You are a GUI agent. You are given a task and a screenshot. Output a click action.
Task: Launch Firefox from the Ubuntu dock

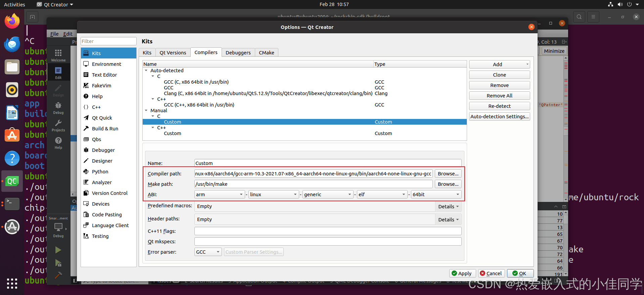point(12,21)
